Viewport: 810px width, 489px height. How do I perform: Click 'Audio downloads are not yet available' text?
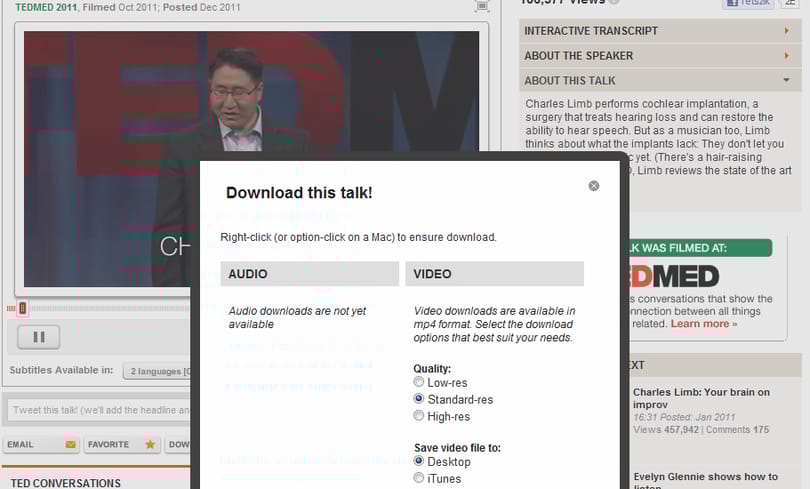click(x=298, y=318)
